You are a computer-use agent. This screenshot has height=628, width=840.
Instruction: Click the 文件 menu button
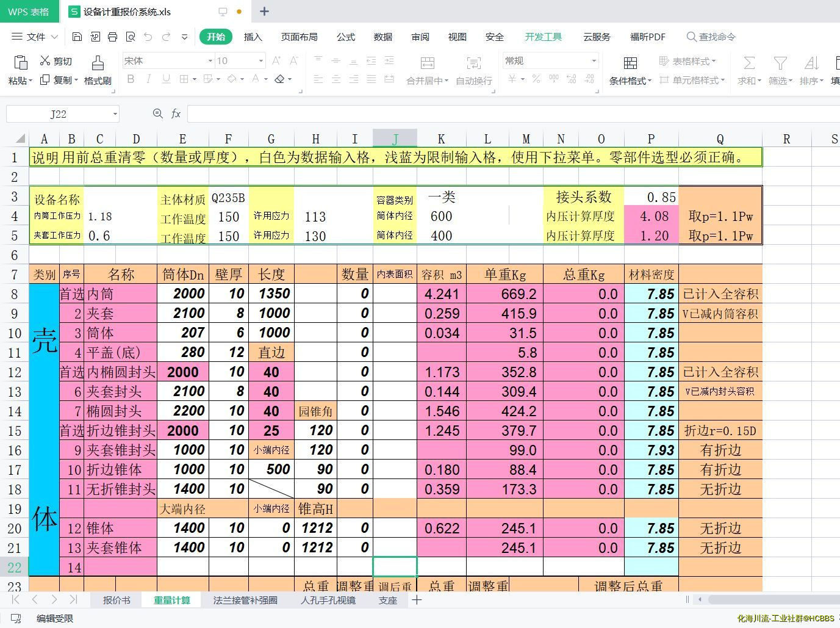pos(35,37)
